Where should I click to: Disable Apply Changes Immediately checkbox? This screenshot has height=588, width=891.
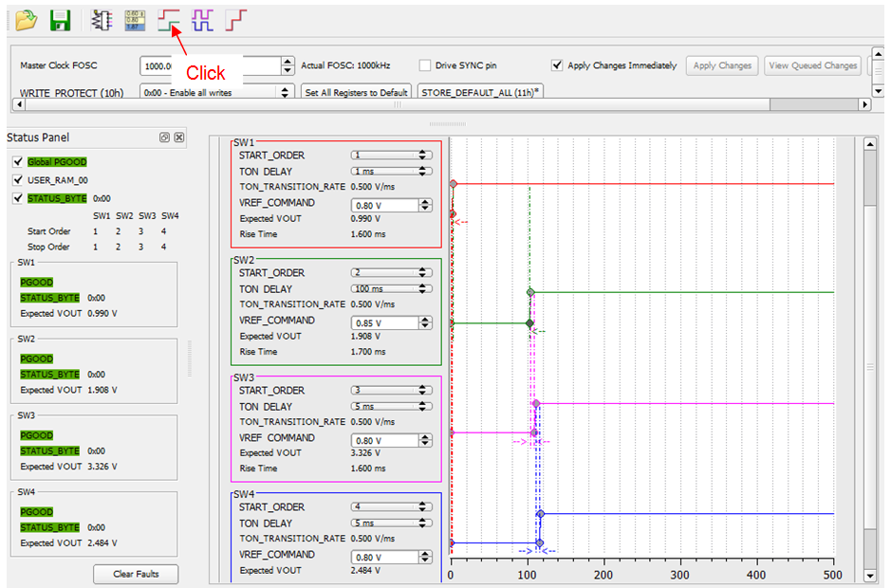[557, 65]
